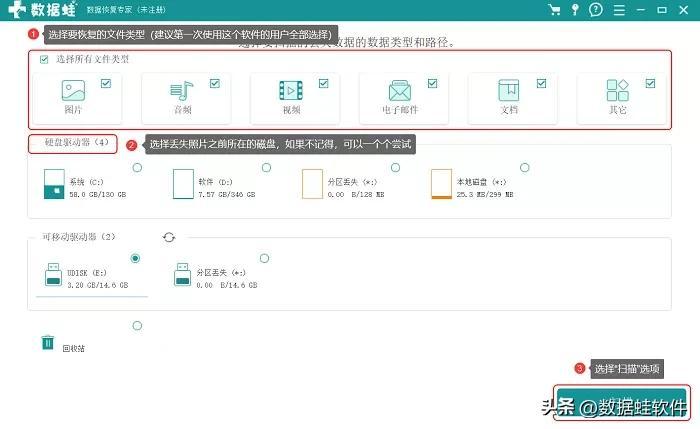
Task: Click the 25.3 MB/299 MB capacity text
Action: tap(485, 195)
